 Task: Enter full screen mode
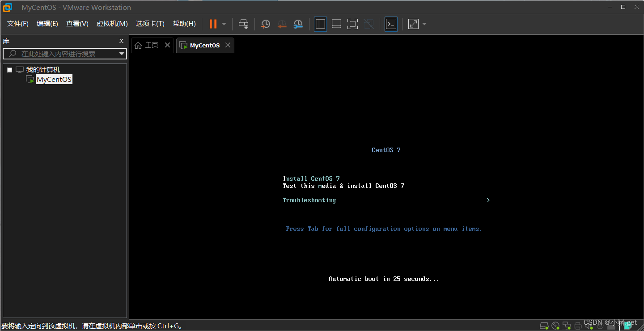click(x=353, y=24)
